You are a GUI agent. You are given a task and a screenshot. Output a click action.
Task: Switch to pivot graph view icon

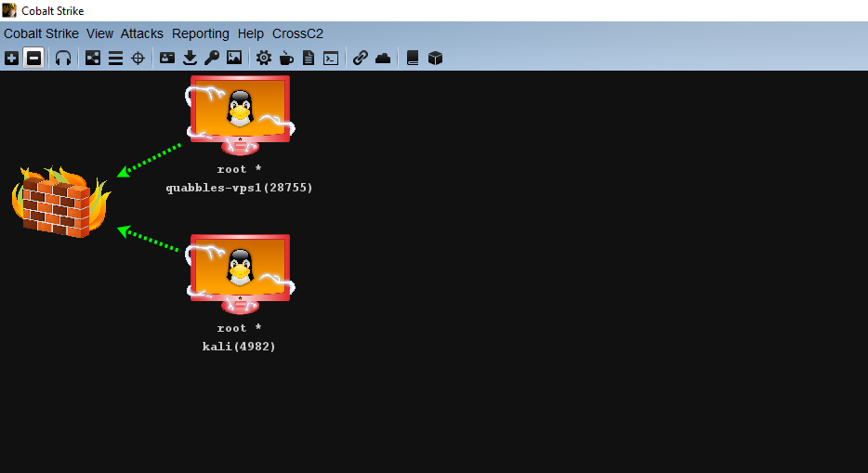(93, 58)
